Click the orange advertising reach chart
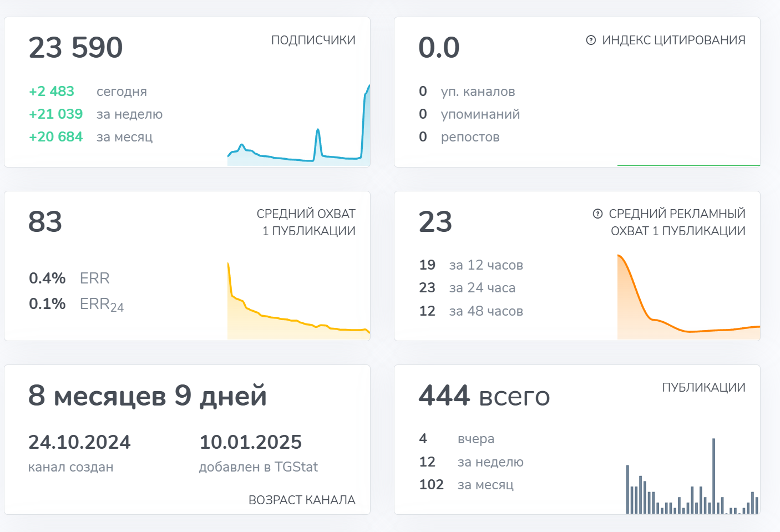The width and height of the screenshot is (780, 532). tap(688, 297)
